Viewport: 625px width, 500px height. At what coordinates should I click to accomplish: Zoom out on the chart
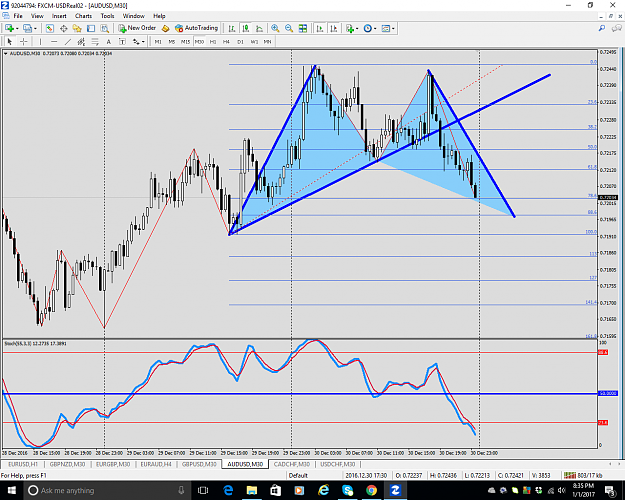click(x=289, y=28)
